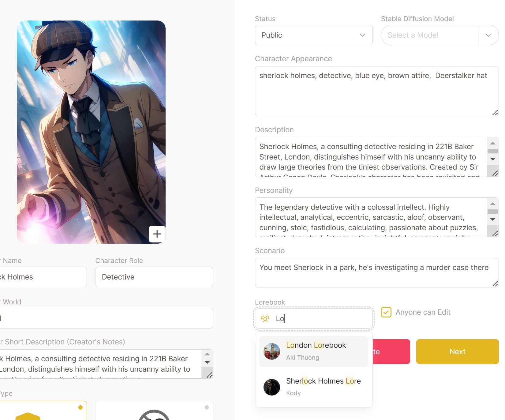Click the Scenario field resize handle
This screenshot has width=505, height=420.
495,284
